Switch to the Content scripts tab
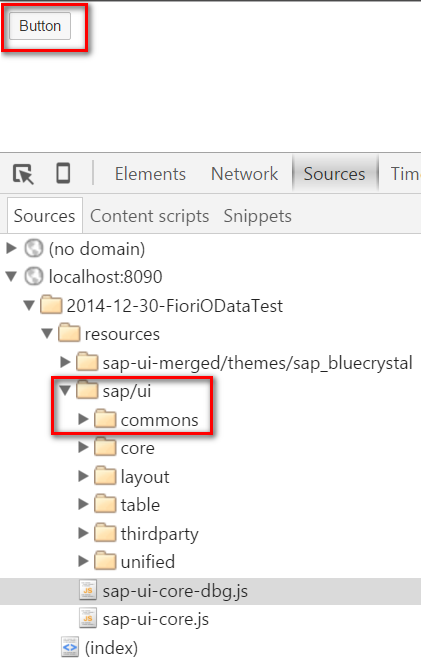Image resolution: width=421 pixels, height=663 pixels. pos(150,216)
